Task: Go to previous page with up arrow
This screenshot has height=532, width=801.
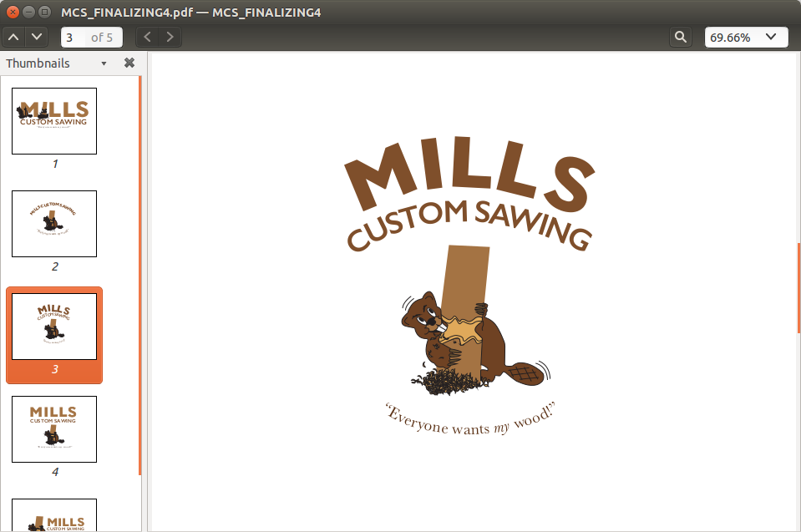Action: 14,38
